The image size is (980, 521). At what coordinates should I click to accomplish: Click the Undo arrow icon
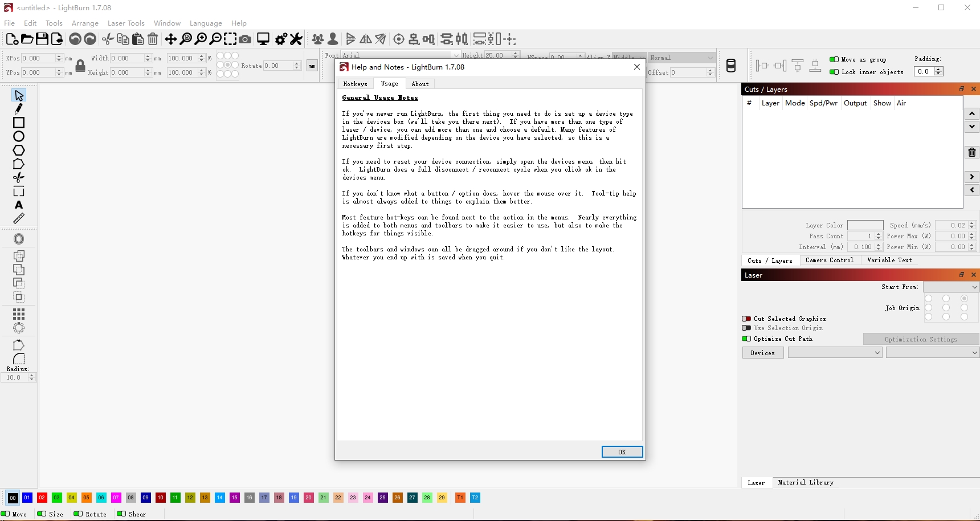(x=75, y=39)
